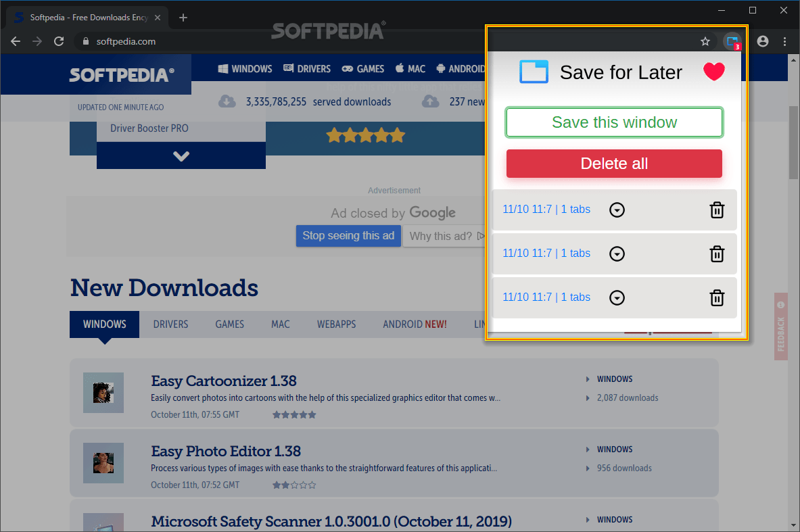Open the DRIVERS menu in Softpedia header

(307, 69)
